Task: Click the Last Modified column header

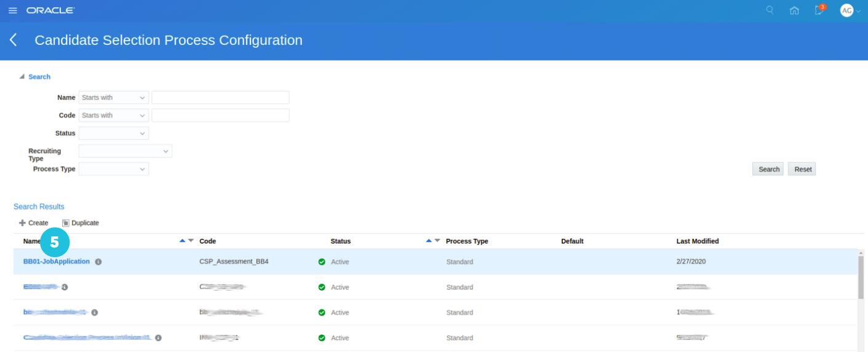Action: [698, 241]
